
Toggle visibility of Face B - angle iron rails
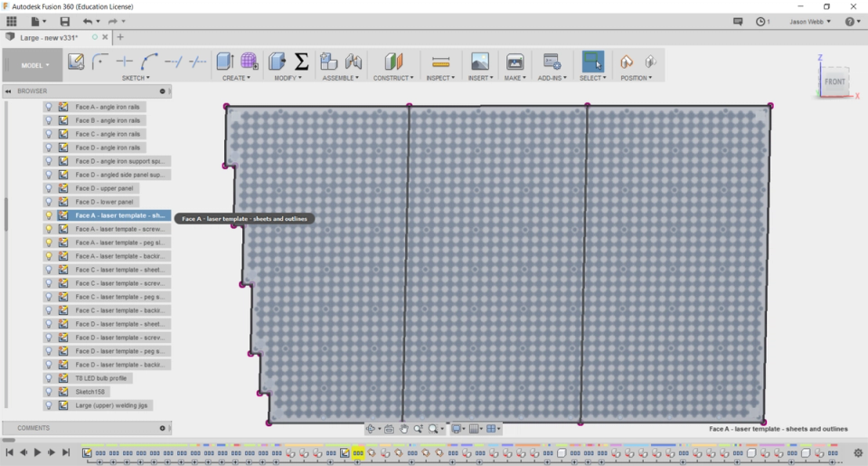[49, 120]
